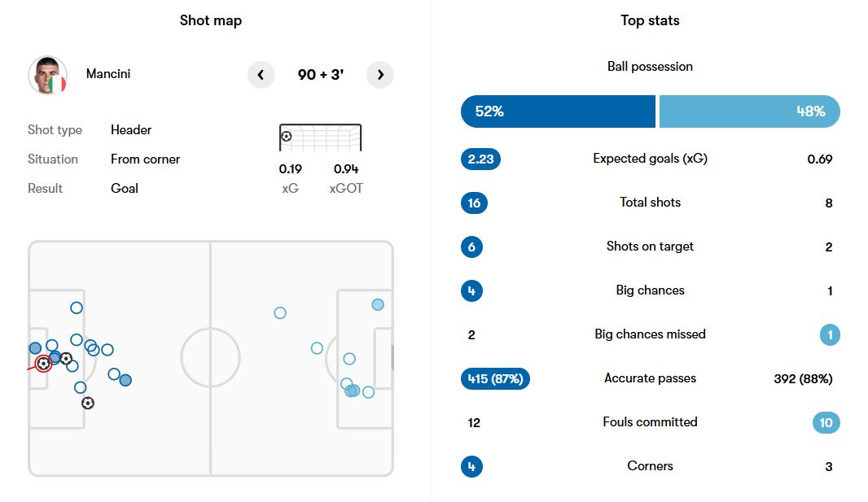Select the red-circled goal marker on pitch
This screenshot has width=868, height=502.
click(x=43, y=364)
